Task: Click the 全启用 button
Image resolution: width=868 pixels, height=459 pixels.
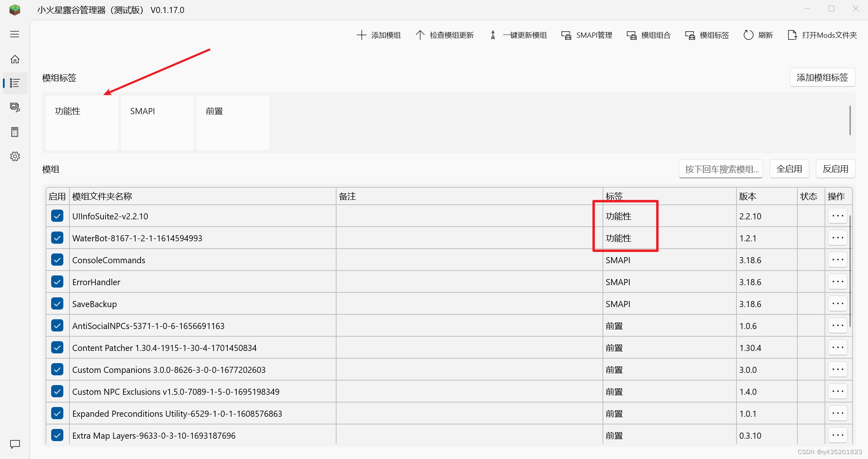Action: pos(789,169)
